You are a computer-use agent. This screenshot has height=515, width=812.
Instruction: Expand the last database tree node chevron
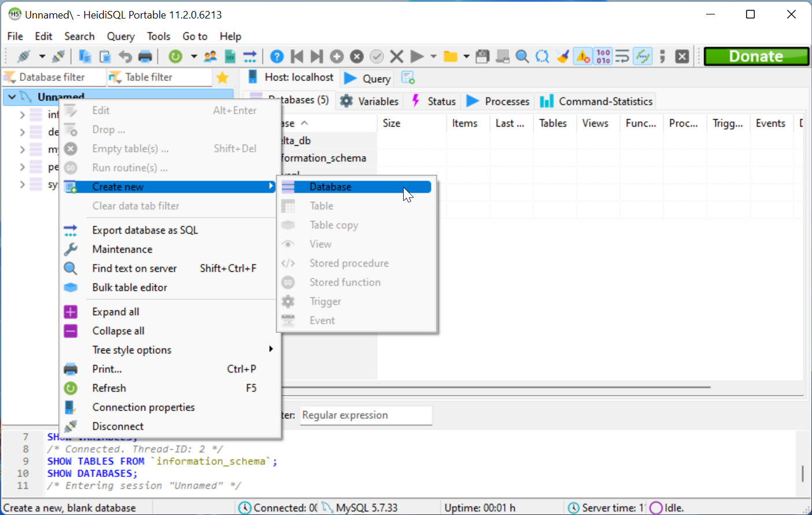click(x=23, y=184)
